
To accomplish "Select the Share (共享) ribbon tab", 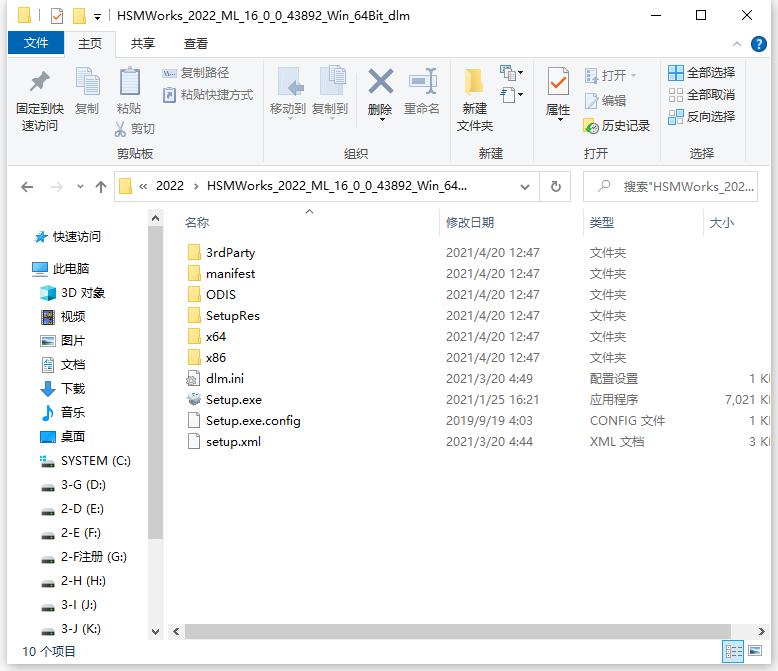I will [x=143, y=44].
